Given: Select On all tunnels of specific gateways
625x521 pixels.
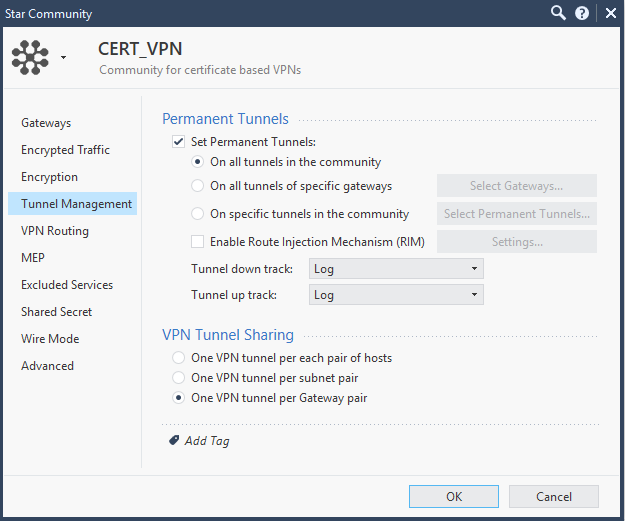Looking at the screenshot, I should pos(198,185).
